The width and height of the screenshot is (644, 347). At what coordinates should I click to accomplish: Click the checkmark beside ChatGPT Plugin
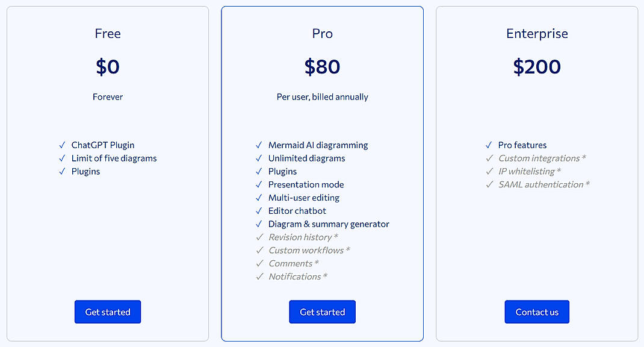(62, 145)
